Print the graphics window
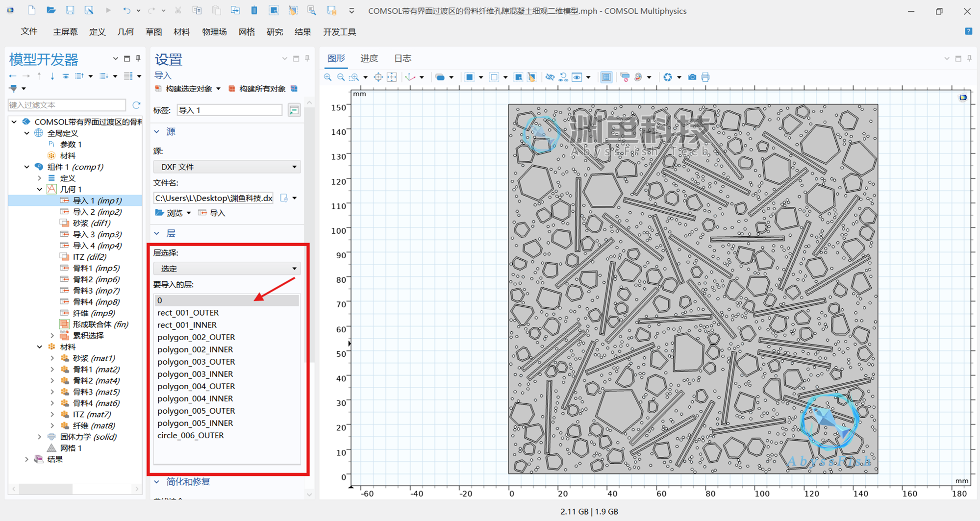980x521 pixels. (x=705, y=77)
